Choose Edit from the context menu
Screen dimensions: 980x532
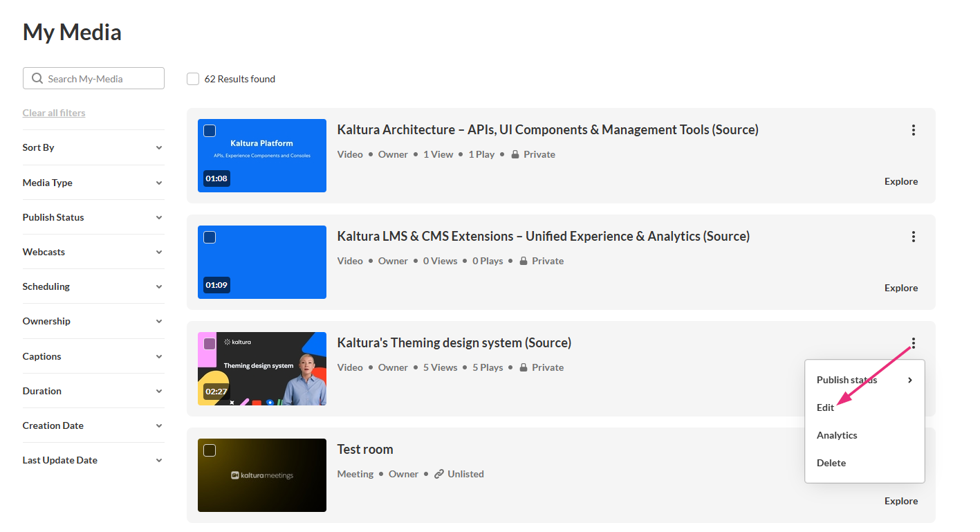coord(865,407)
